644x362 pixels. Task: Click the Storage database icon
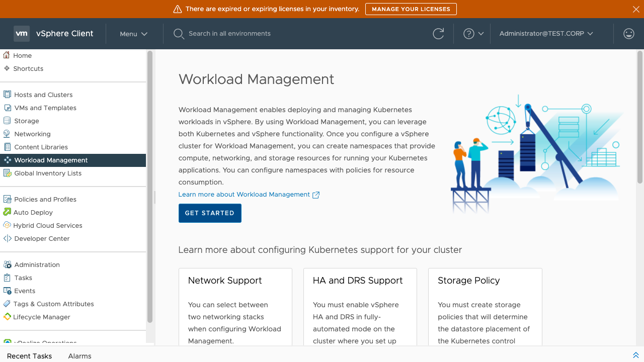click(7, 121)
